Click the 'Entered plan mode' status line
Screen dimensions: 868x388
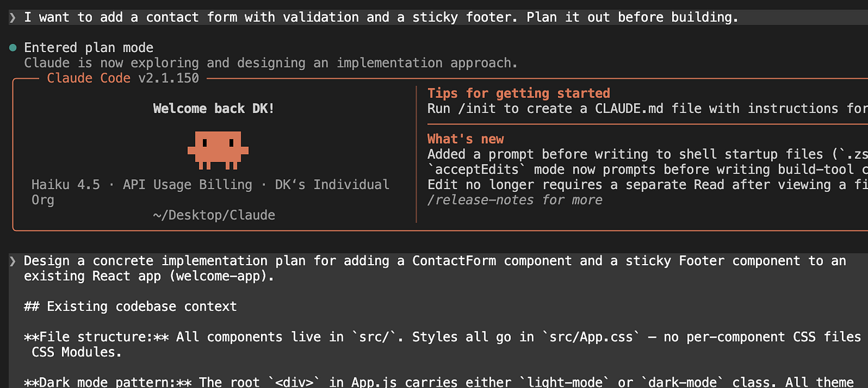point(89,48)
